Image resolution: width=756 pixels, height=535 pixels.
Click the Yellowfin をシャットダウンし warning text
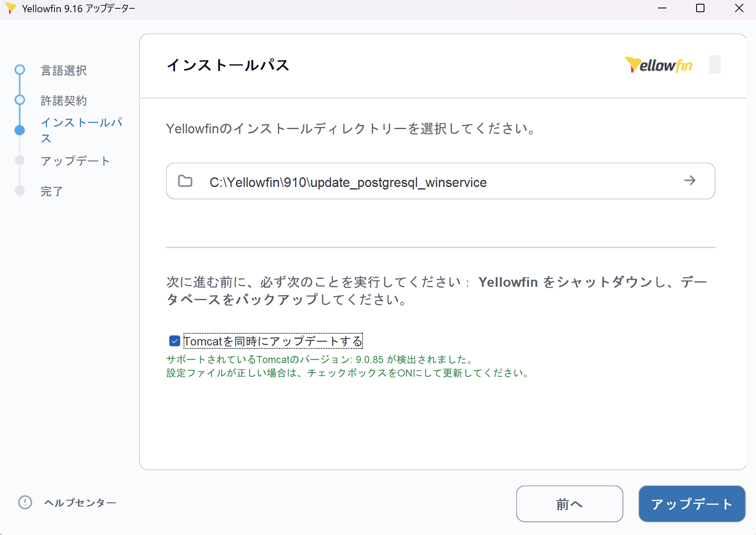click(x=437, y=291)
